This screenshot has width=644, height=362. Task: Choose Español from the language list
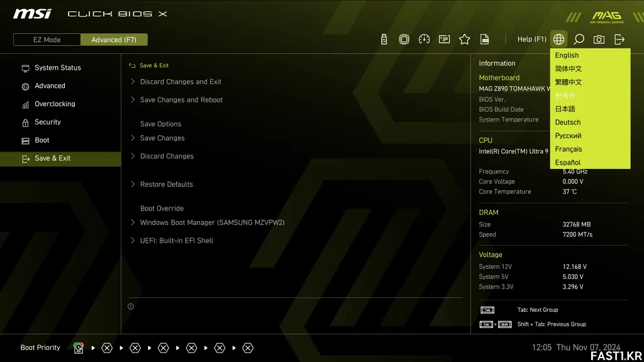tap(590, 163)
